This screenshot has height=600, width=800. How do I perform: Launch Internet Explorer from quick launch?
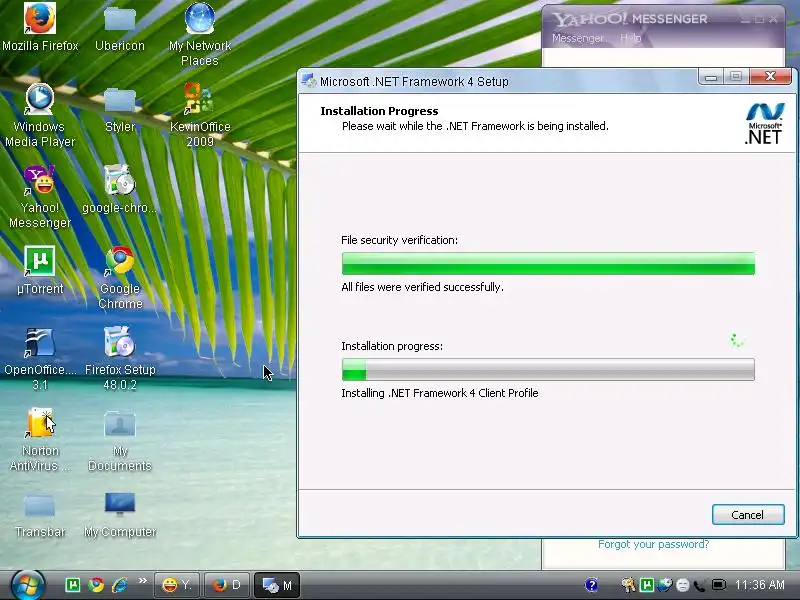(x=119, y=585)
